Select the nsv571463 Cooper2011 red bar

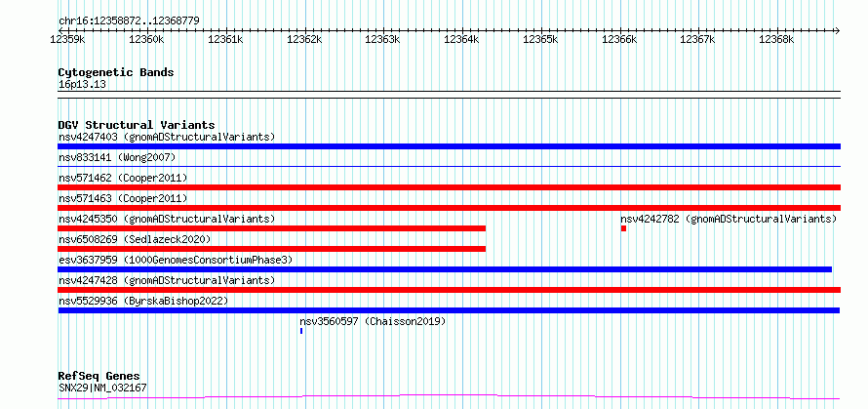click(x=449, y=208)
